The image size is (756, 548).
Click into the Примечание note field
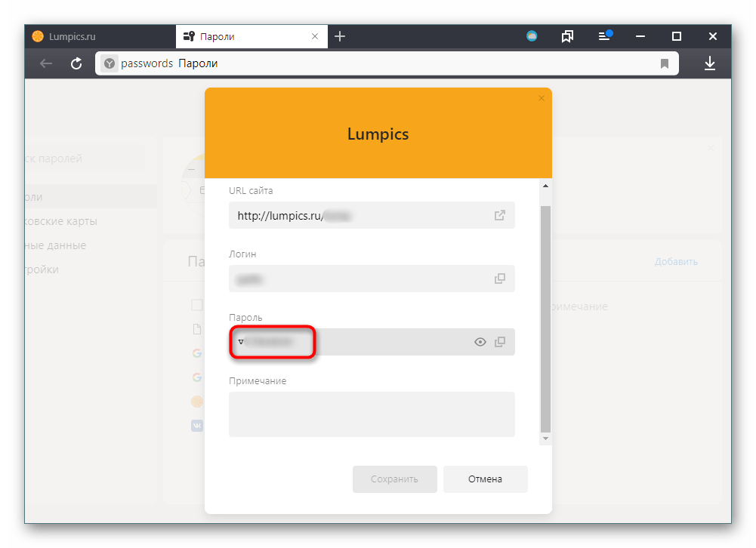372,414
